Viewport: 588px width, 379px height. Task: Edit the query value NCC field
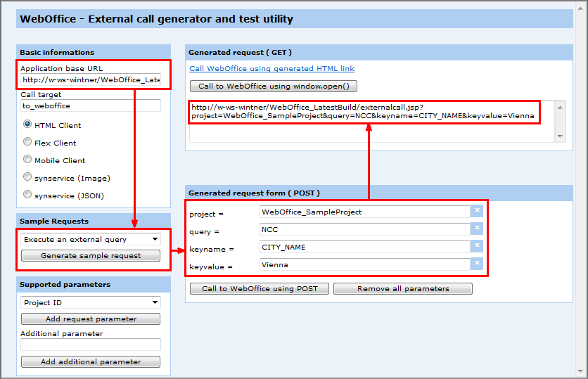[365, 229]
